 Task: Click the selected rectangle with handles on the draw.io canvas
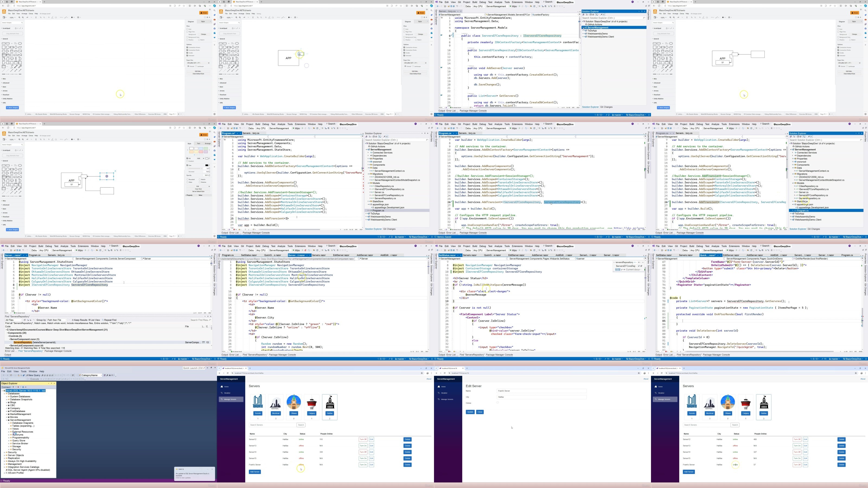tap(107, 176)
